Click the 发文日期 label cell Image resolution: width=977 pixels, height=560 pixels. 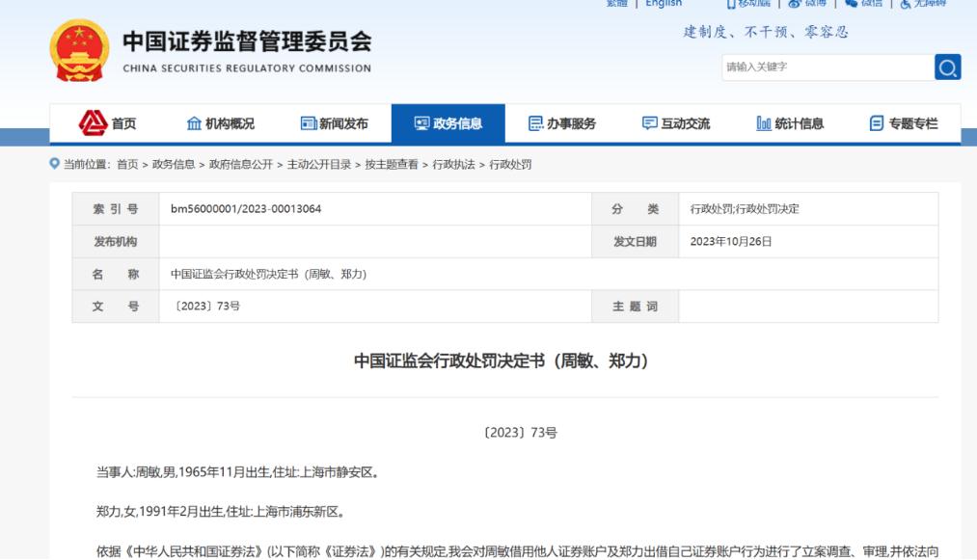(x=635, y=242)
